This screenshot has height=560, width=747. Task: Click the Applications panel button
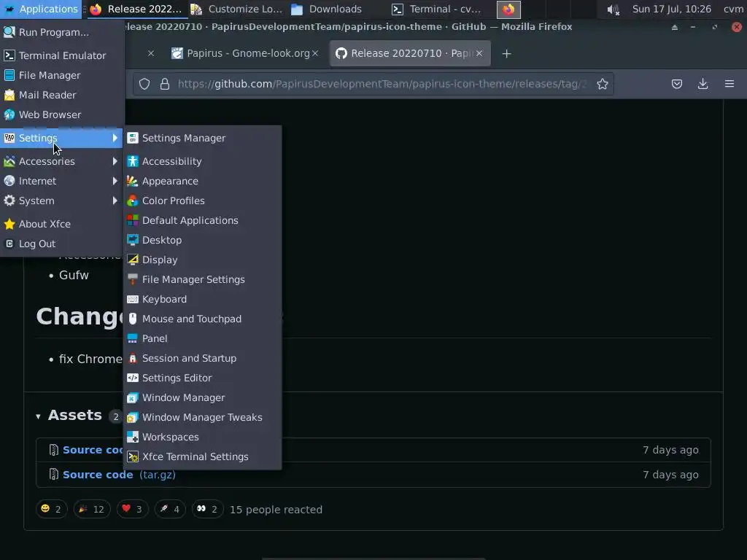pos(41,9)
